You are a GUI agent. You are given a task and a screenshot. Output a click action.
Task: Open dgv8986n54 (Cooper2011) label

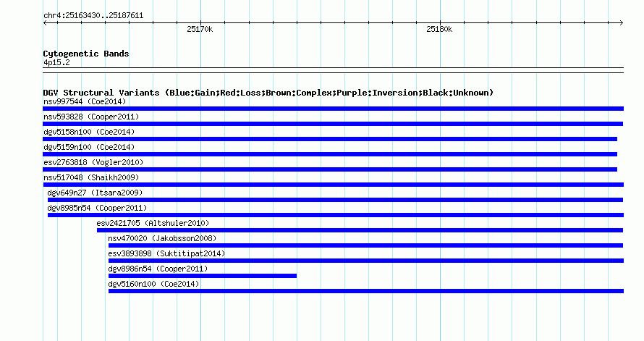click(158, 269)
